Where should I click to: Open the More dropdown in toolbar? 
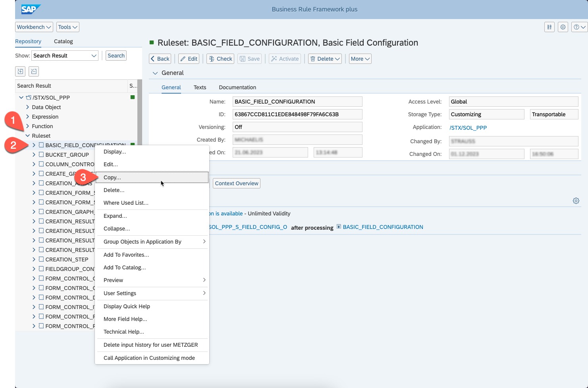tap(360, 59)
